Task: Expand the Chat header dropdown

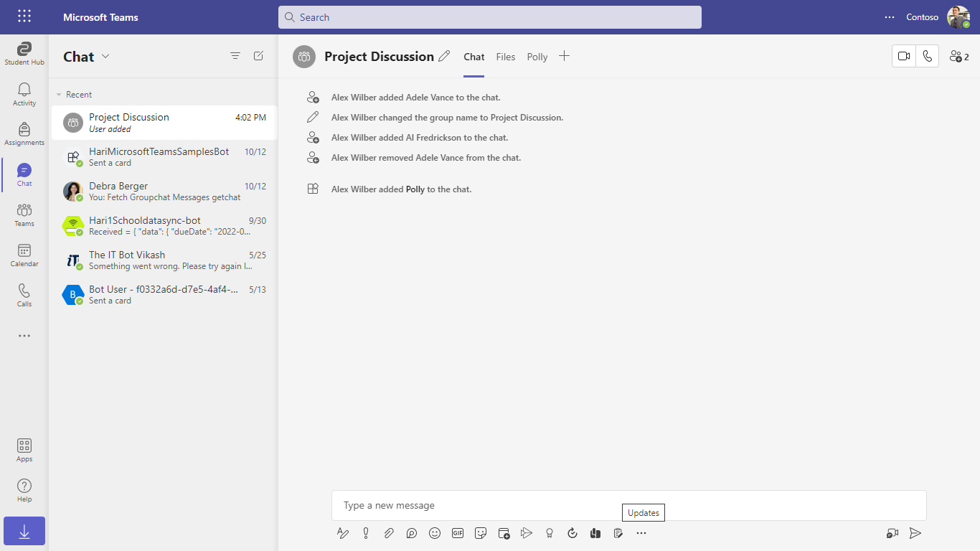Action: 105,56
